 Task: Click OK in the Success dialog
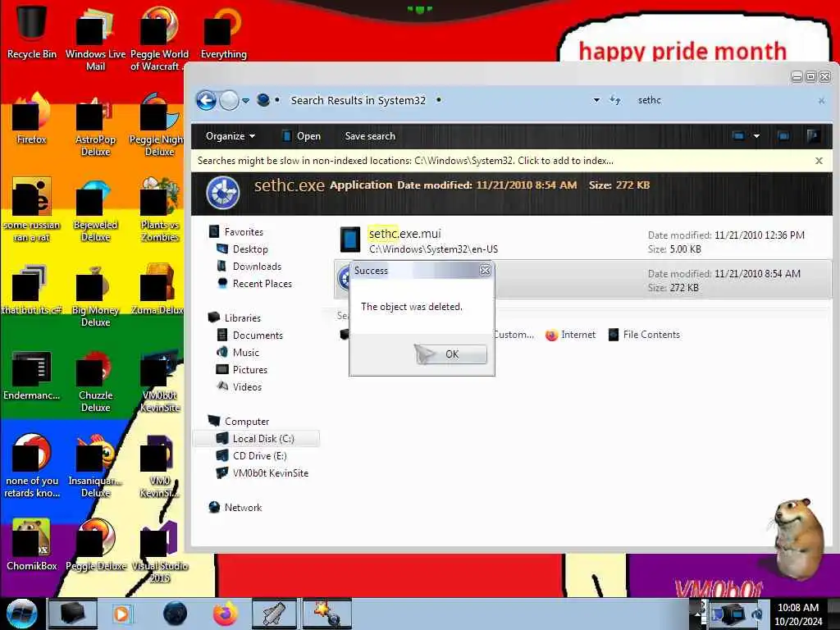450,354
